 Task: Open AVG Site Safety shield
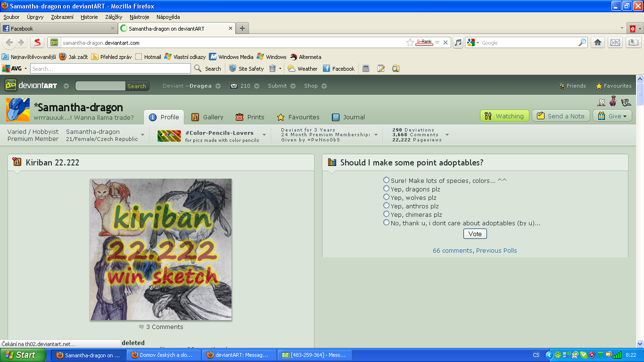(x=246, y=68)
